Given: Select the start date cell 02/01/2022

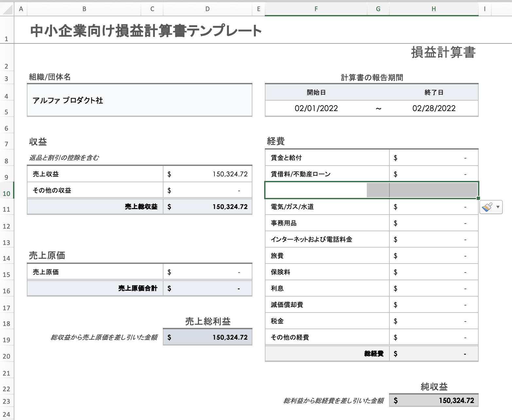Looking at the screenshot, I should pyautogui.click(x=316, y=108).
